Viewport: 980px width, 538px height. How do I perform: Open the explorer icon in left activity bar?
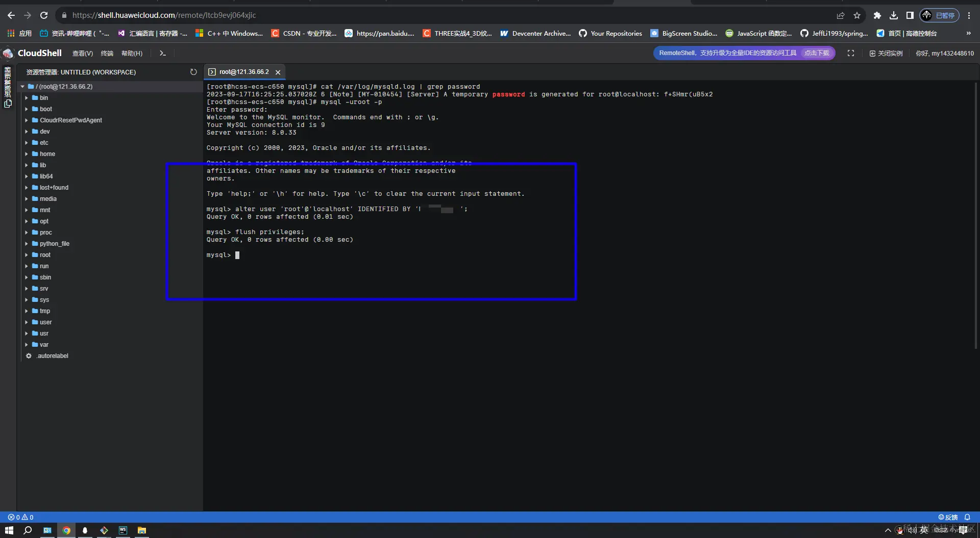point(8,82)
